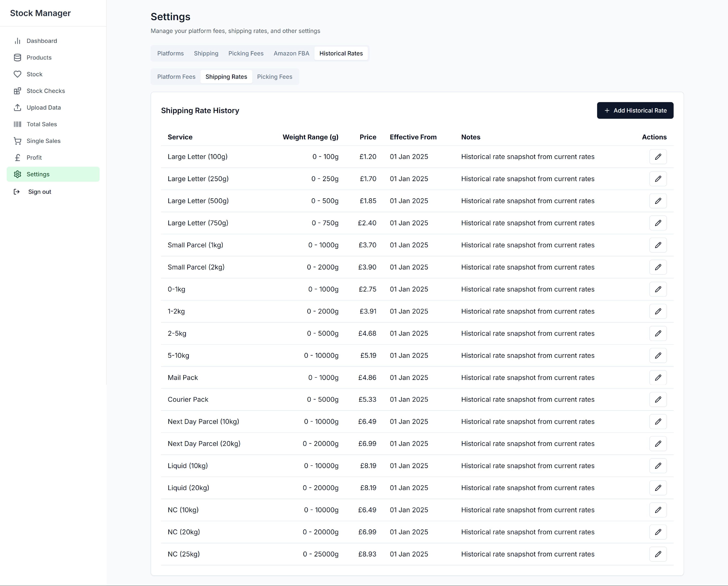
Task: Click the Stock Checks grid icon
Action: (18, 91)
